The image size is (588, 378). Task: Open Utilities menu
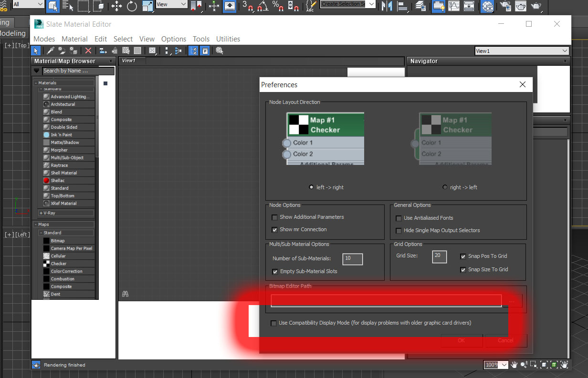pos(228,39)
